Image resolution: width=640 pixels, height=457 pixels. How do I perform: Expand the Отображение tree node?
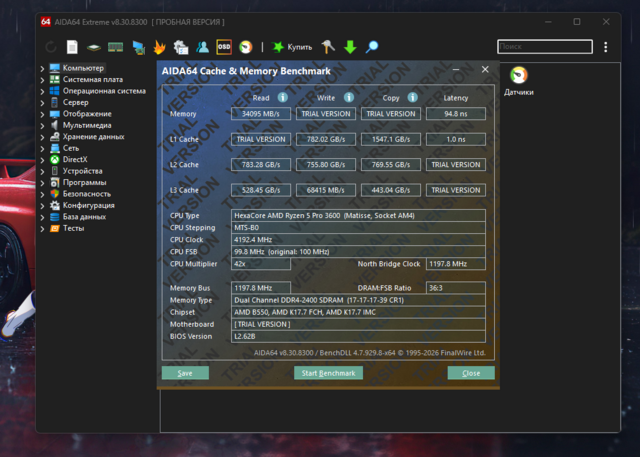coord(42,114)
